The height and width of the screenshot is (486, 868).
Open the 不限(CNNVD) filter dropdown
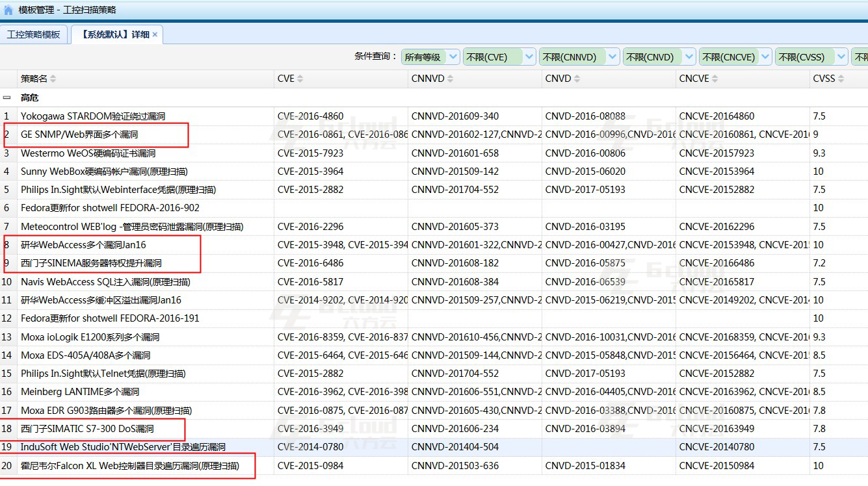tap(579, 57)
